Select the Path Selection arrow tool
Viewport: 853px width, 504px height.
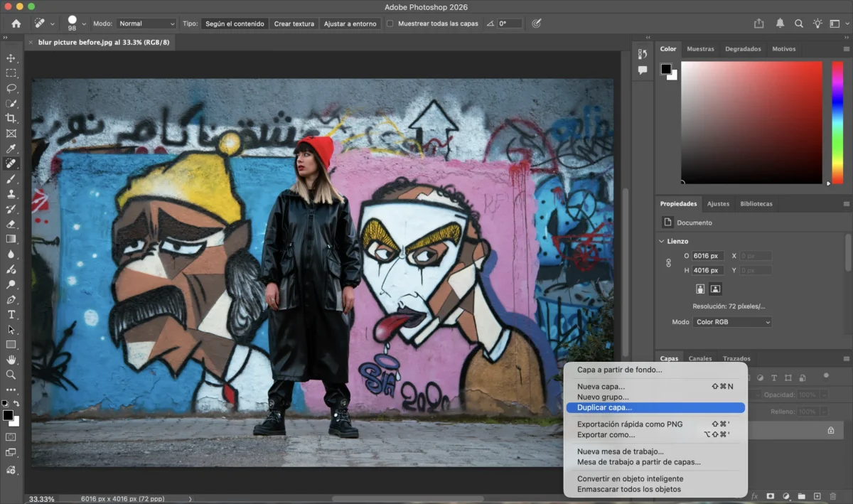tap(11, 330)
